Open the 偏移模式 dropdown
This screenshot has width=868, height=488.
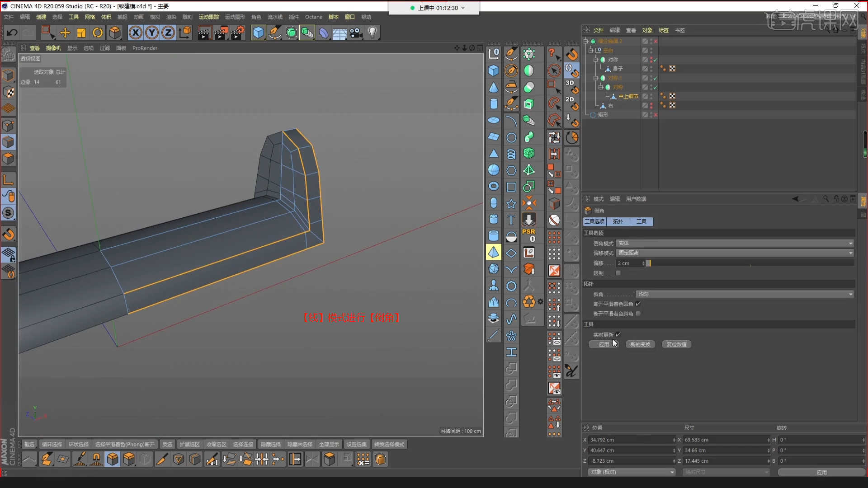(735, 253)
